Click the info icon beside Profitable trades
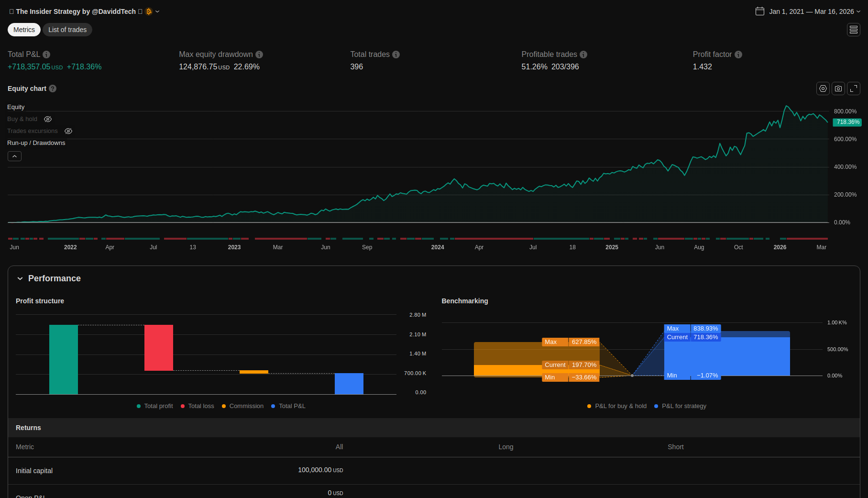 (583, 55)
